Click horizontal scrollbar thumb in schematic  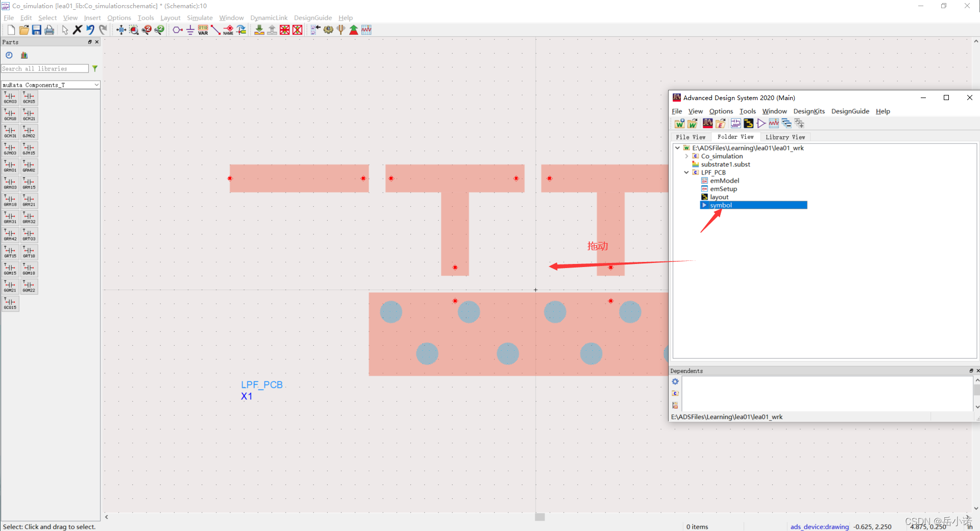pyautogui.click(x=540, y=517)
